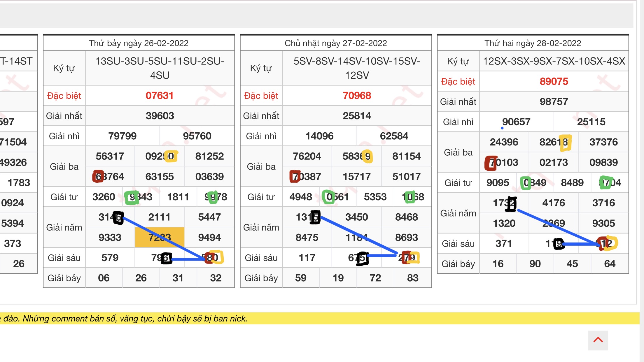Viewport: 644px width, 362px height.
Task: Click the Ký tự code 12SX-3SX-9SX-7SX-10SX-4SX
Action: [x=554, y=61]
